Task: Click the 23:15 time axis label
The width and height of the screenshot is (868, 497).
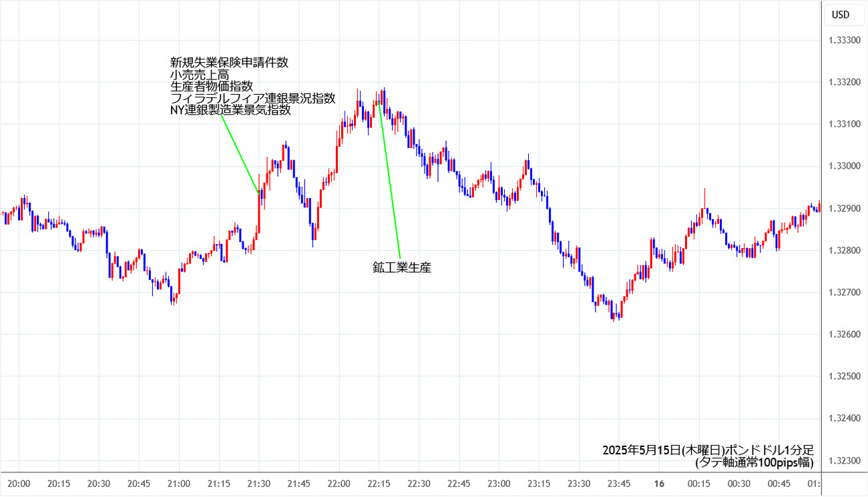Action: [539, 484]
